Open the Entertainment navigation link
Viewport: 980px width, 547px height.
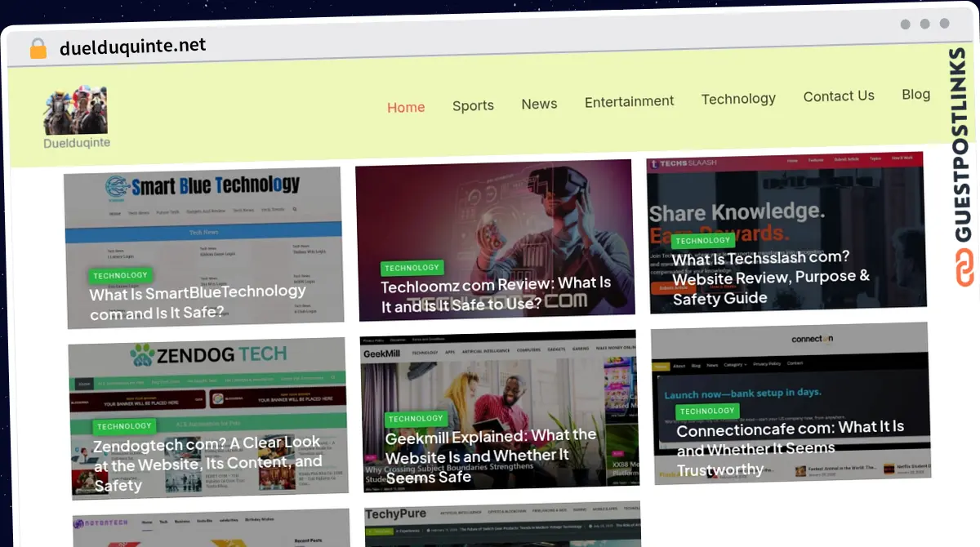(x=629, y=101)
